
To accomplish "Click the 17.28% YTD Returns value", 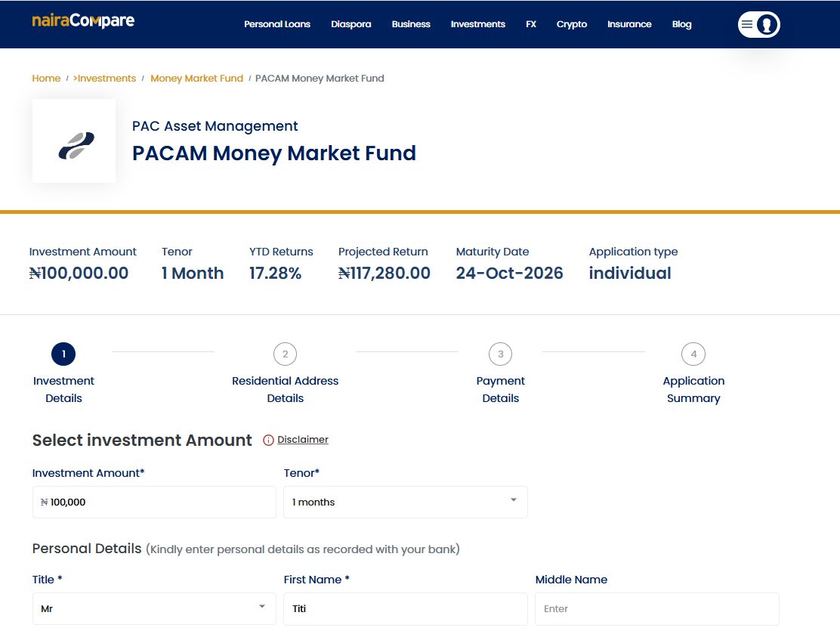I will pos(276,274).
